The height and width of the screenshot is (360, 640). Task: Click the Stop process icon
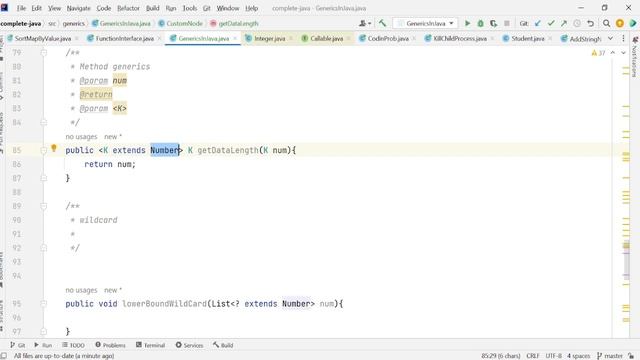pyautogui.click(x=507, y=24)
